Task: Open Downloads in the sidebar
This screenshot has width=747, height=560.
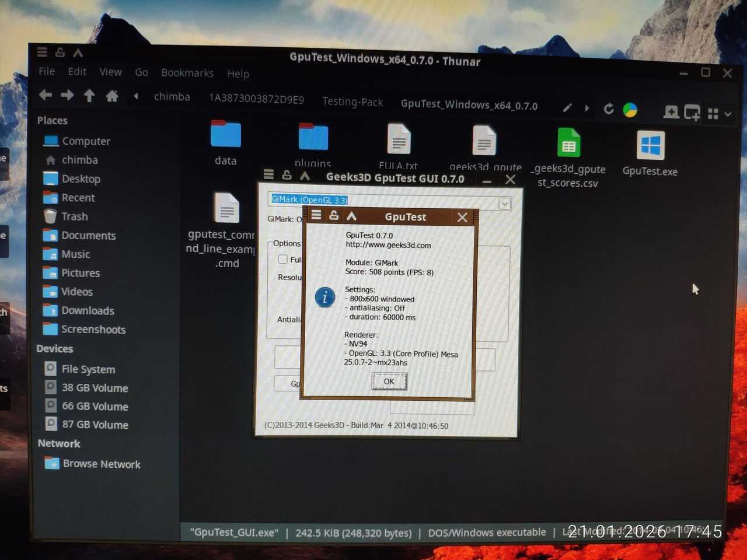Action: 79,310
